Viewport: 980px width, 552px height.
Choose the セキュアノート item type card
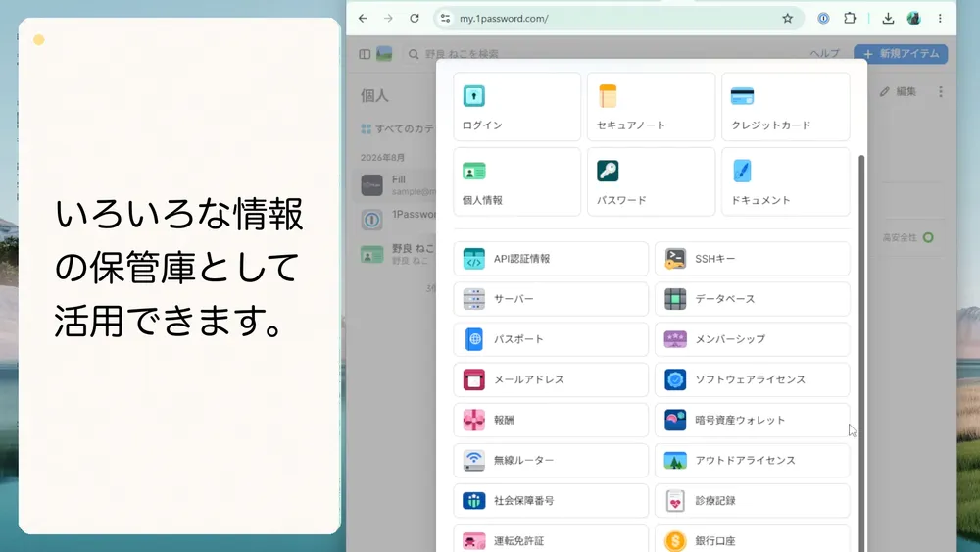pyautogui.click(x=652, y=107)
